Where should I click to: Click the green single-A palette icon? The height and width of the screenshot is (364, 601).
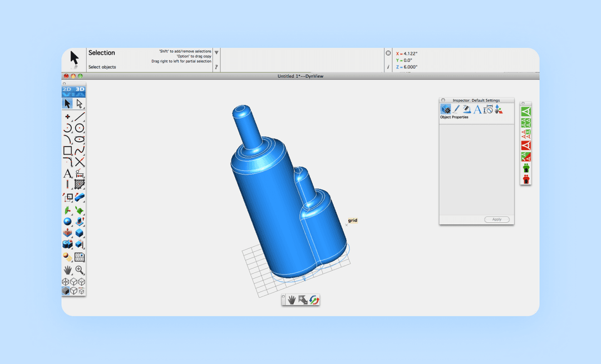(x=526, y=112)
